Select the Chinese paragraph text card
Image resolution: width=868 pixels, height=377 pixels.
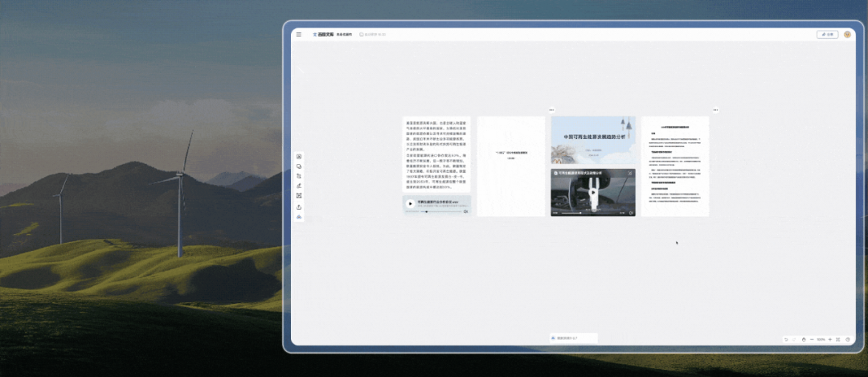[x=436, y=154]
